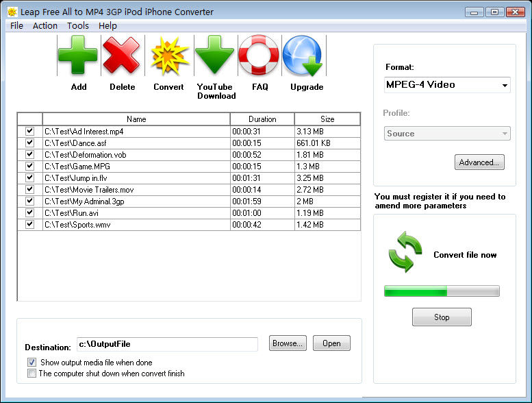
Task: Click the Size column header
Action: [x=327, y=119]
